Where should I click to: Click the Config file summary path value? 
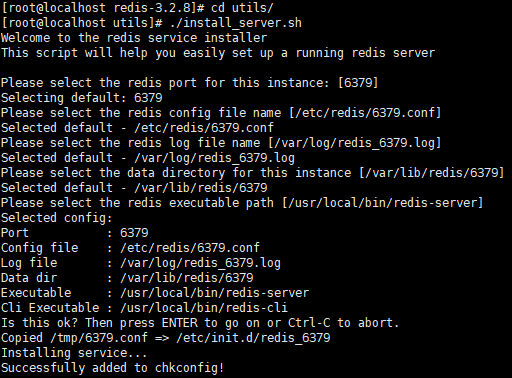(x=190, y=248)
